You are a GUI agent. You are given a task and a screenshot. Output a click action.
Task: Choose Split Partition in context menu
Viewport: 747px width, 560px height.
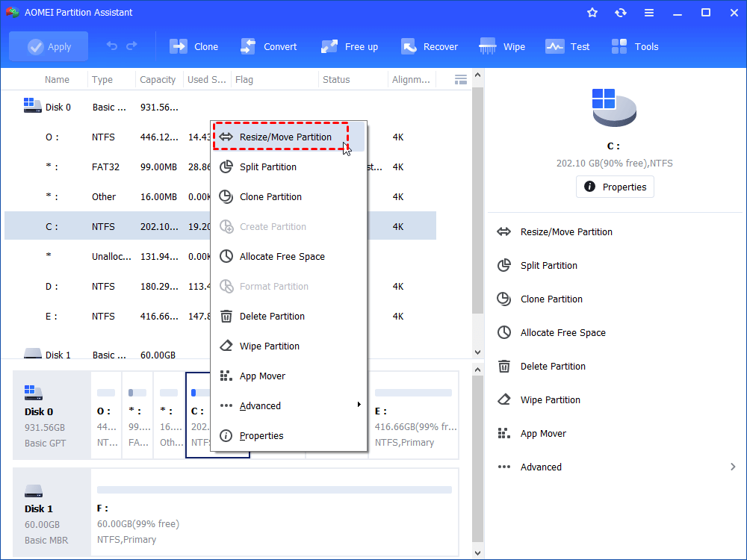click(288, 167)
